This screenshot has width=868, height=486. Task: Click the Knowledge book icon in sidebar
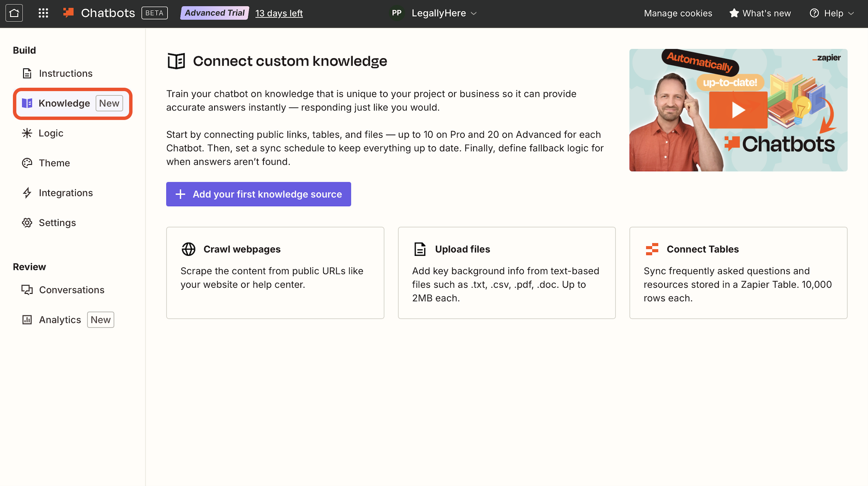click(27, 103)
